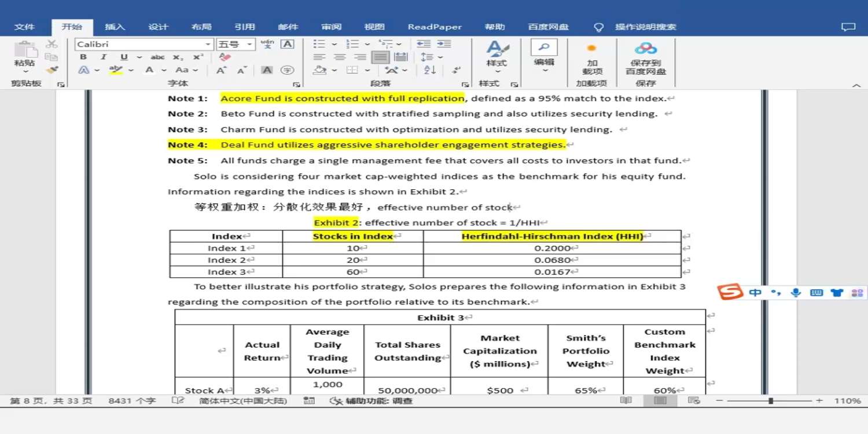Toggle Bold formatting
This screenshot has height=434, width=868.
pos(83,57)
